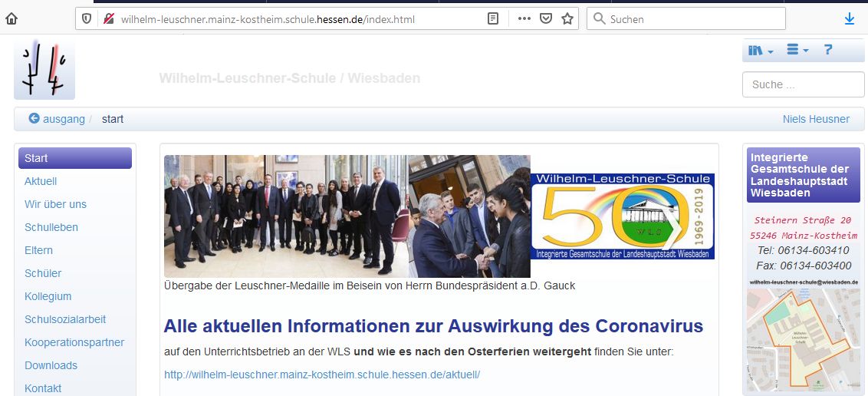
Task: Click the Fax: 06134-603400 text
Action: [x=804, y=266]
